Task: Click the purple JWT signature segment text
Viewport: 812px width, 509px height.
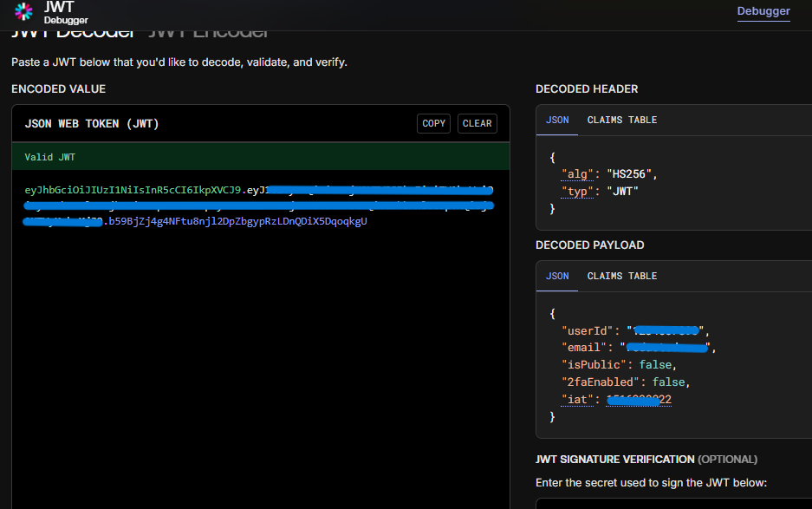Action: [x=237, y=221]
